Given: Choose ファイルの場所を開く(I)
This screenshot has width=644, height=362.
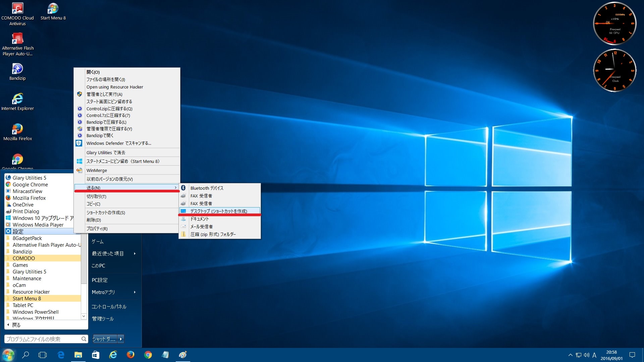Looking at the screenshot, I should click(x=127, y=79).
